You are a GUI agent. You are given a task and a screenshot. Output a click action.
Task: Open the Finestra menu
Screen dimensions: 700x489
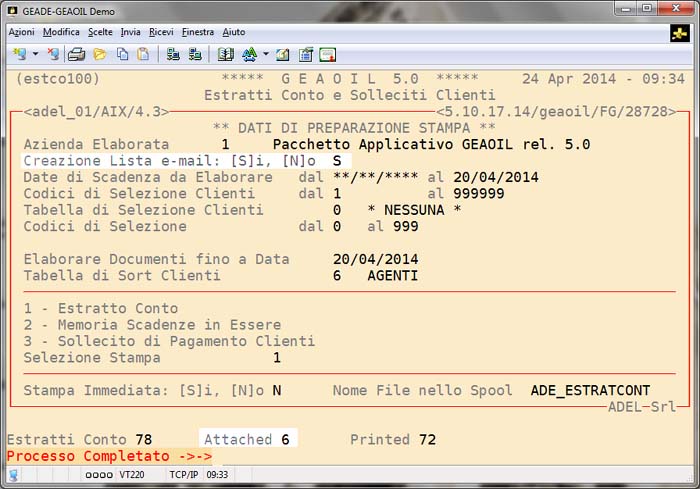click(x=198, y=32)
